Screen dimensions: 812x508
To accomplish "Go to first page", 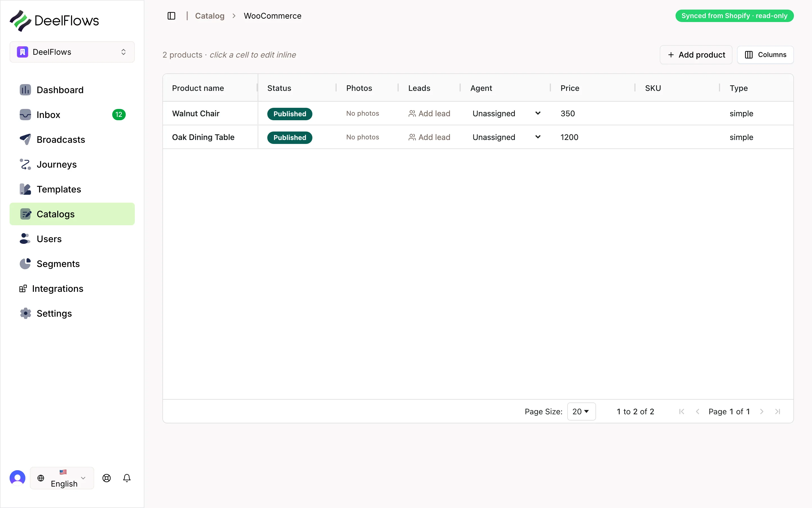I will pyautogui.click(x=681, y=411).
